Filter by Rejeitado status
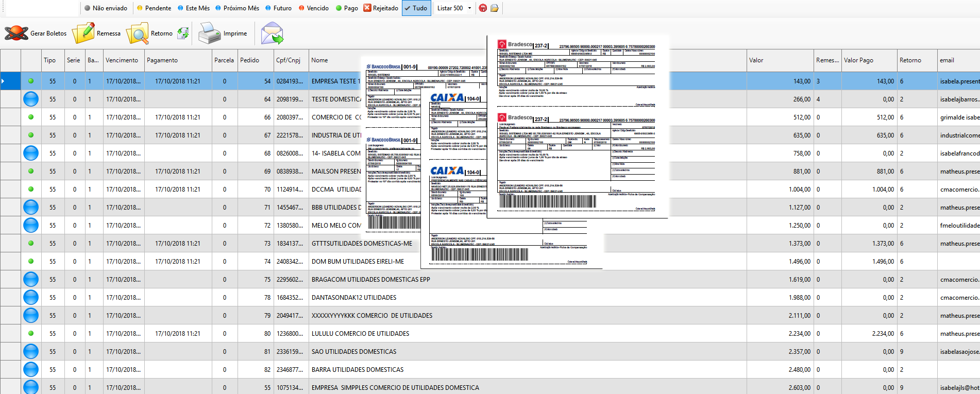 pos(381,8)
